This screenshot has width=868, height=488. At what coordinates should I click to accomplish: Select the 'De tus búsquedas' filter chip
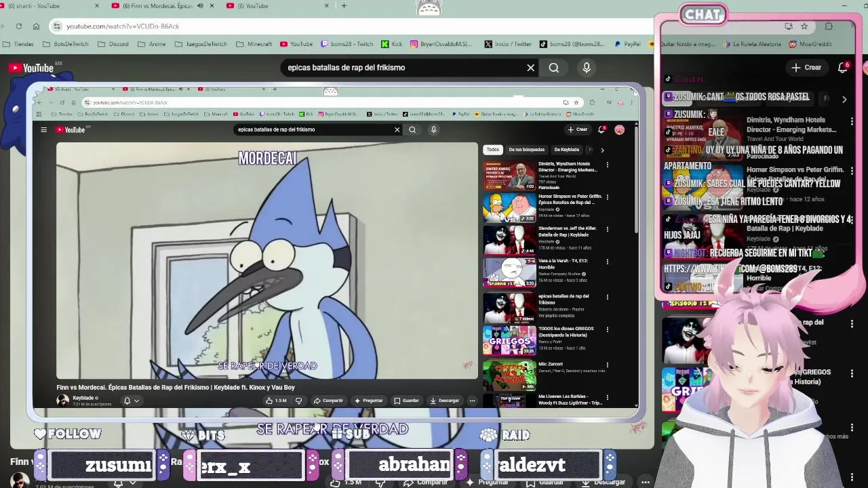(527, 150)
